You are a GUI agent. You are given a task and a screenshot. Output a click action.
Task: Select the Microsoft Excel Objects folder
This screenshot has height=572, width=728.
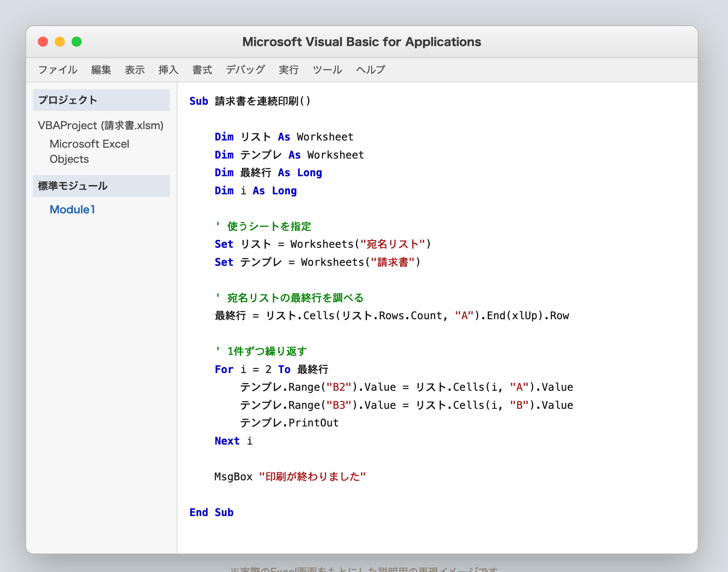coord(89,151)
